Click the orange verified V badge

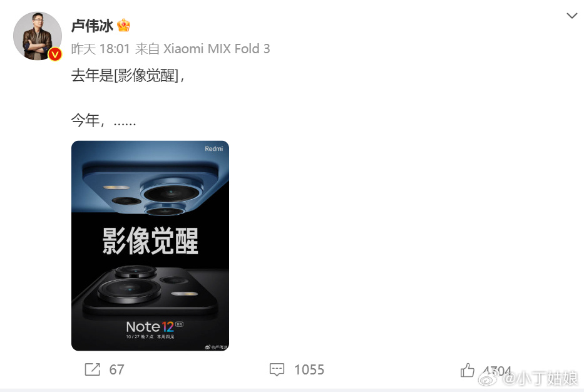[x=55, y=54]
